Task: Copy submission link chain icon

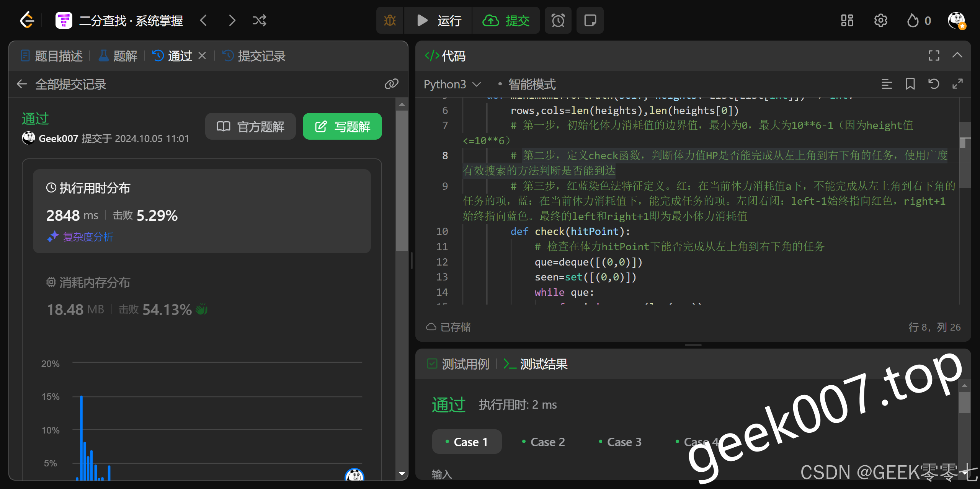Action: 391,84
